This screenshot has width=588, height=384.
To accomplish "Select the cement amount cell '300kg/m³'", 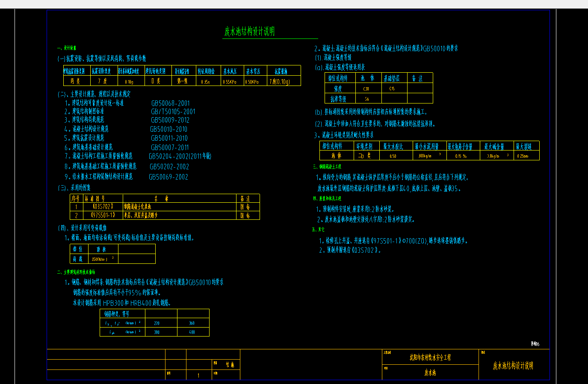I will [429, 156].
